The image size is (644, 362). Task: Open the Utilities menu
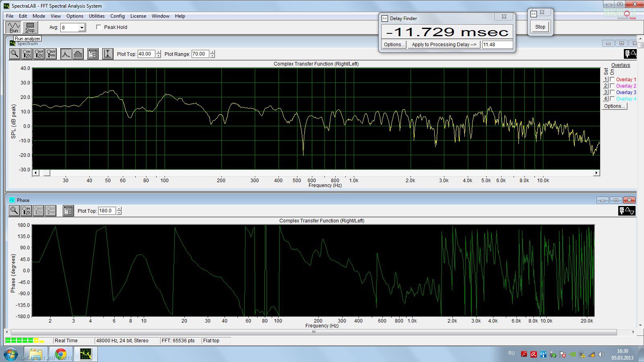[x=97, y=16]
